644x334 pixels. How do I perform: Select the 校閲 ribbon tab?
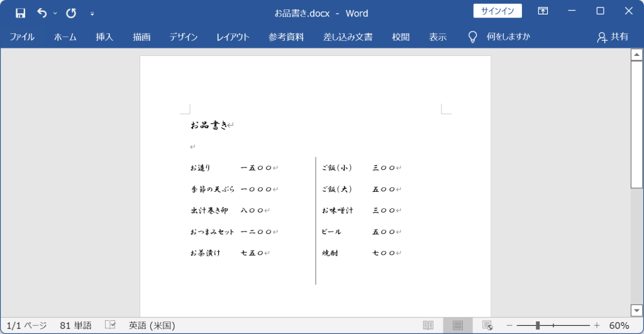pyautogui.click(x=401, y=37)
